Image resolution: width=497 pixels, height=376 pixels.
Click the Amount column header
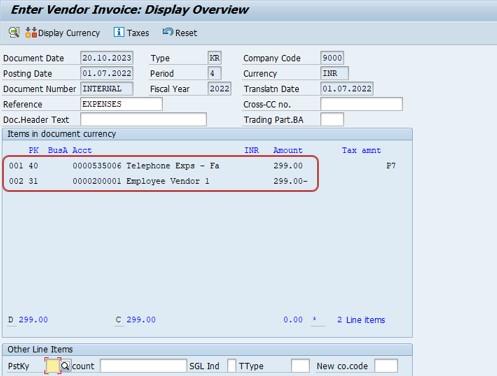pos(288,150)
